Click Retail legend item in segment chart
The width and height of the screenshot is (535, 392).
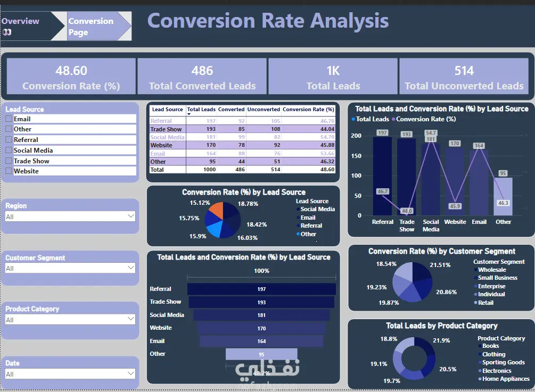coord(484,303)
